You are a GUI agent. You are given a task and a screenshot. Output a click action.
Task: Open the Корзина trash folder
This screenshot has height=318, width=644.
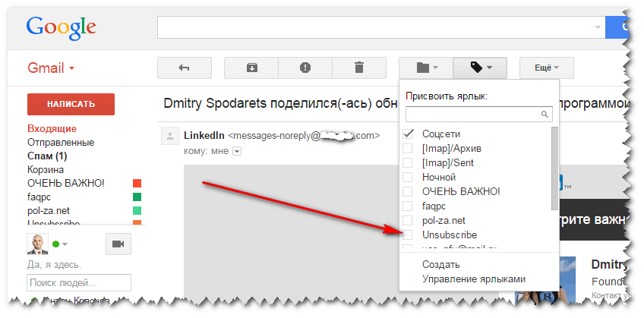[46, 169]
